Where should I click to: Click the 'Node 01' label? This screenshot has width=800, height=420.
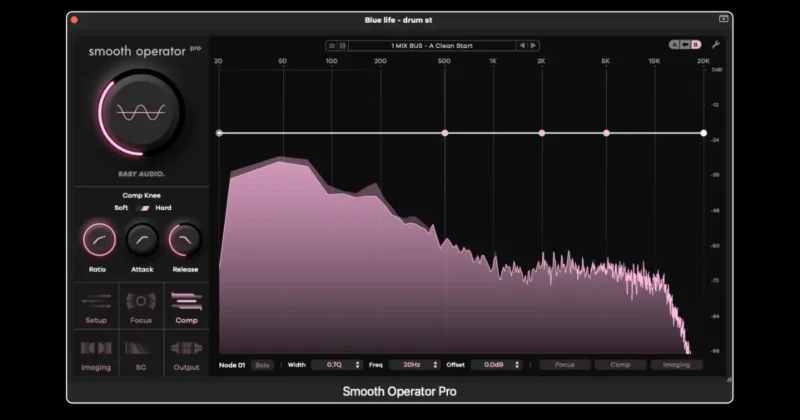tap(232, 365)
